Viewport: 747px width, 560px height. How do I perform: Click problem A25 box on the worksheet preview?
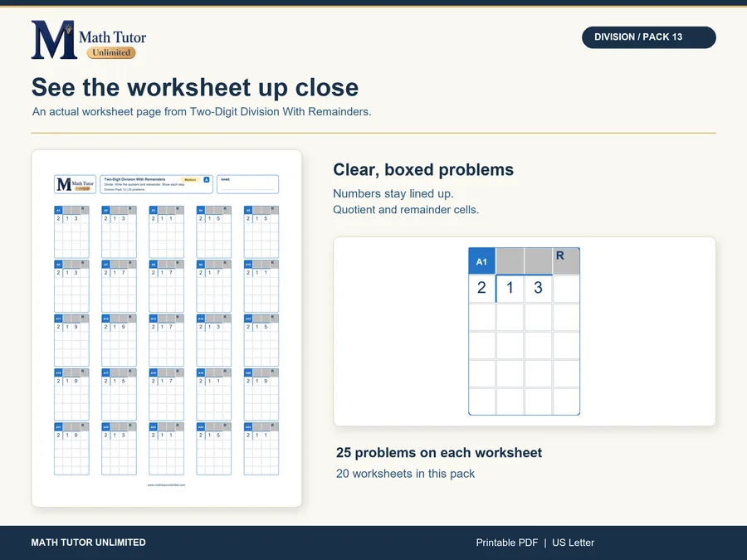click(x=261, y=449)
